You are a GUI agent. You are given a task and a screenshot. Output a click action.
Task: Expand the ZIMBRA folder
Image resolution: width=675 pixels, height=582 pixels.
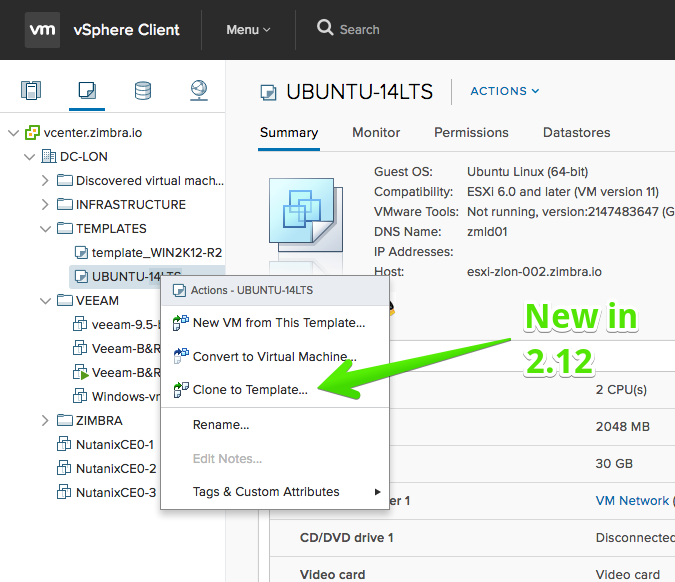[45, 420]
